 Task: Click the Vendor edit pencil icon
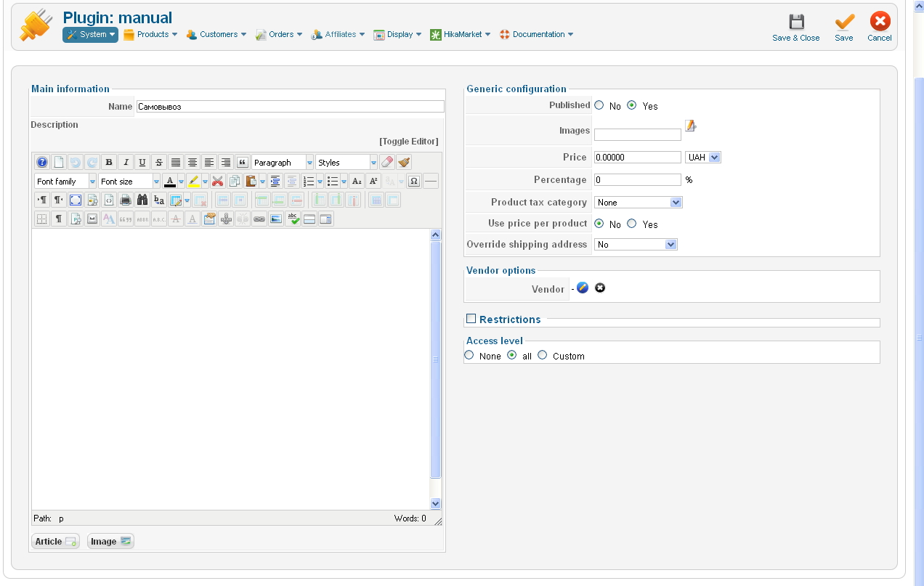tap(583, 288)
